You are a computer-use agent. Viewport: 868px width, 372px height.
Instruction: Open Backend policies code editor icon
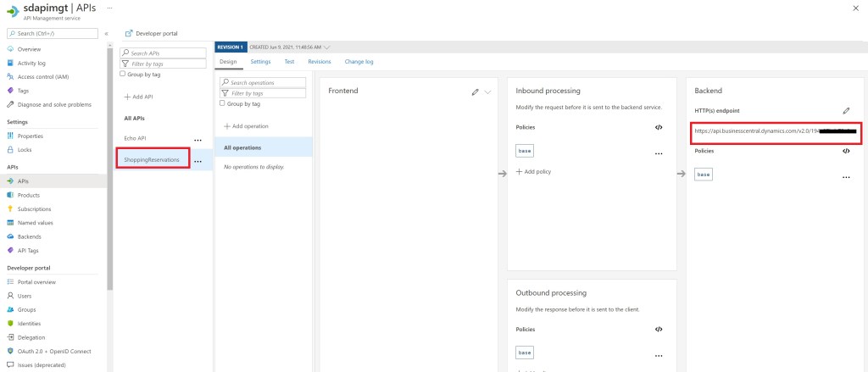pyautogui.click(x=846, y=151)
